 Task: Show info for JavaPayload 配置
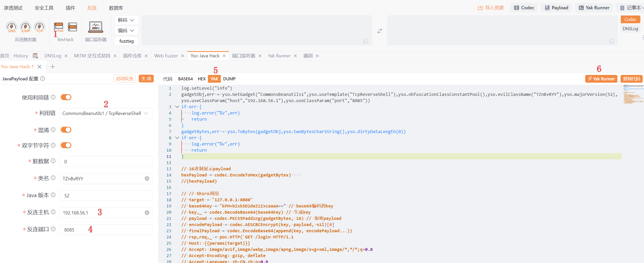(x=43, y=79)
